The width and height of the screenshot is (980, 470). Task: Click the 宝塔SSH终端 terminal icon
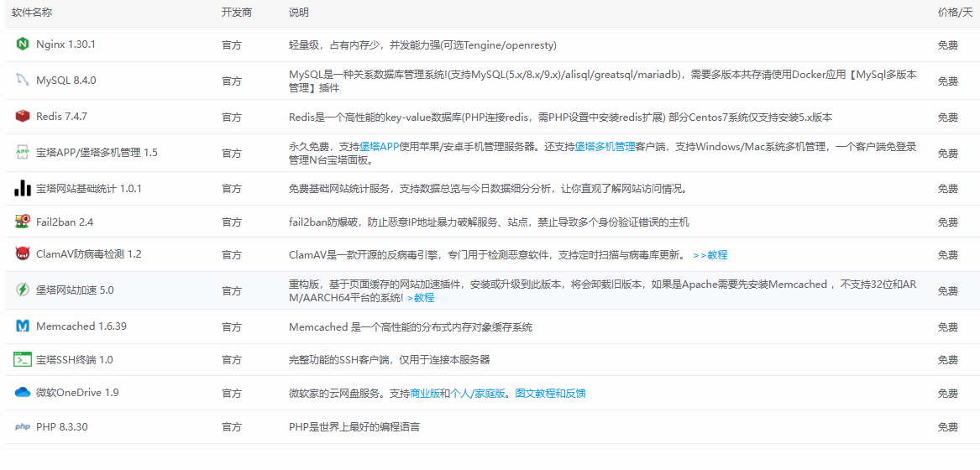click(23, 359)
